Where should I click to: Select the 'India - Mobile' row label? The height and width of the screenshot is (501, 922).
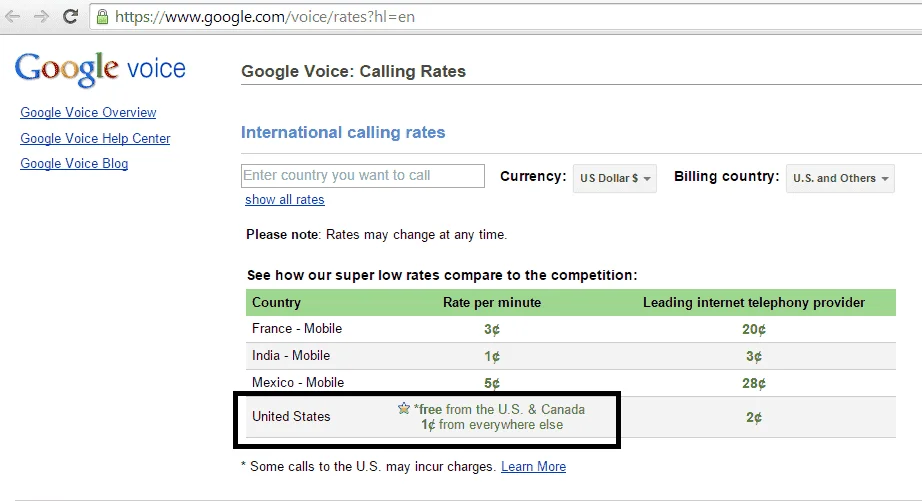(291, 355)
